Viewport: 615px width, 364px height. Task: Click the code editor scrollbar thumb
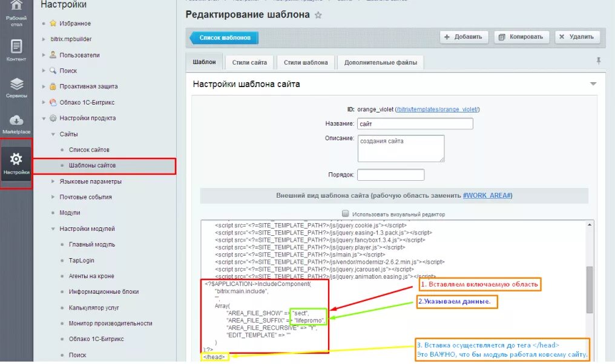coord(589,290)
